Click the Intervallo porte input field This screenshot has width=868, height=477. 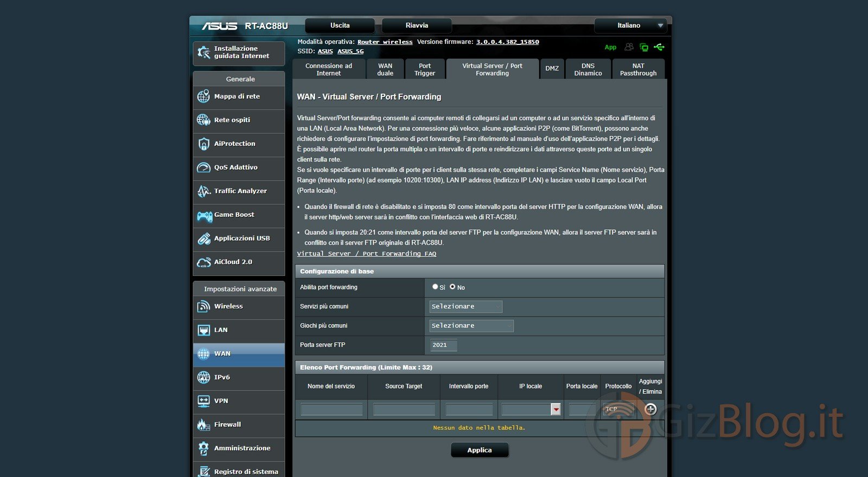coord(469,409)
